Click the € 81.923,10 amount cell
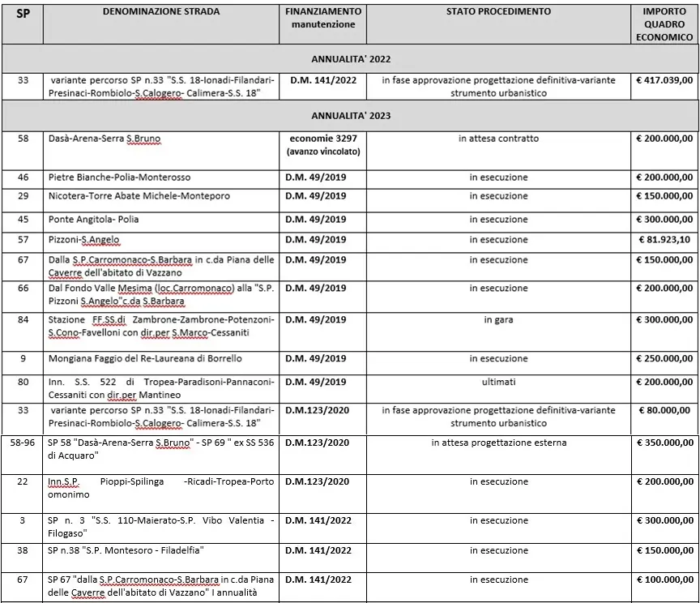Viewport: 700px width, 603px height. tap(664, 240)
